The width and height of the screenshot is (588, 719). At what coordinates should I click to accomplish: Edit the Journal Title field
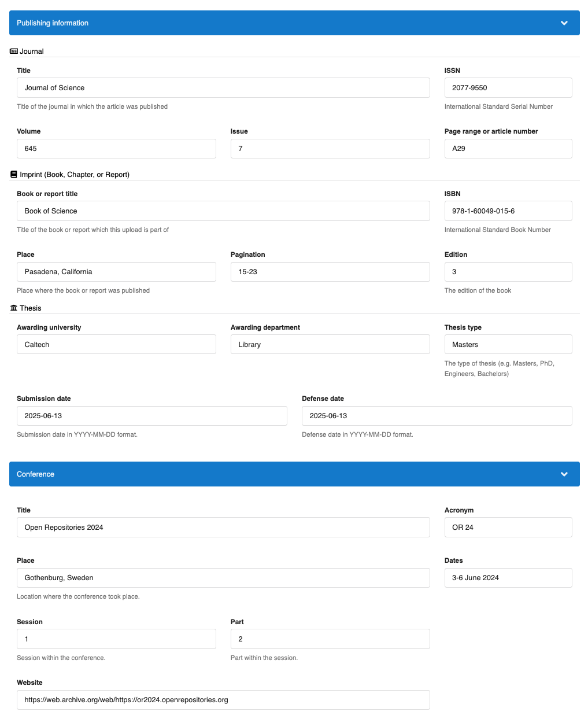pyautogui.click(x=223, y=88)
